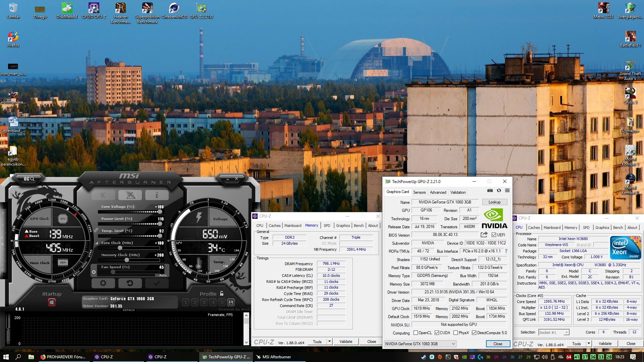Toggle the DirectCompute 5.0 checkbox
Screen dimensions: 644x362
(474, 333)
